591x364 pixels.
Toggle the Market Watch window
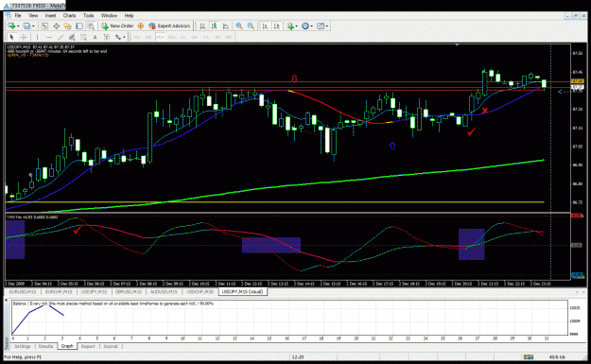click(x=44, y=26)
